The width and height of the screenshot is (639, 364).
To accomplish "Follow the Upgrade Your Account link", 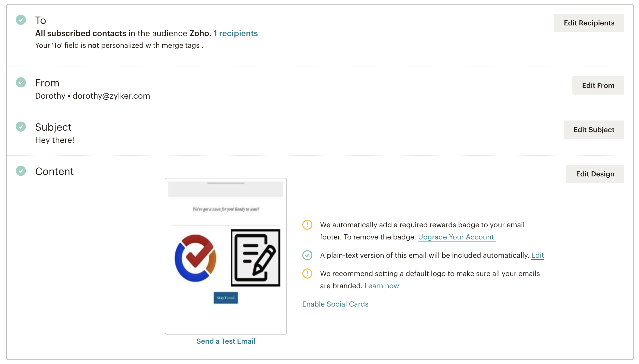I will 457,237.
